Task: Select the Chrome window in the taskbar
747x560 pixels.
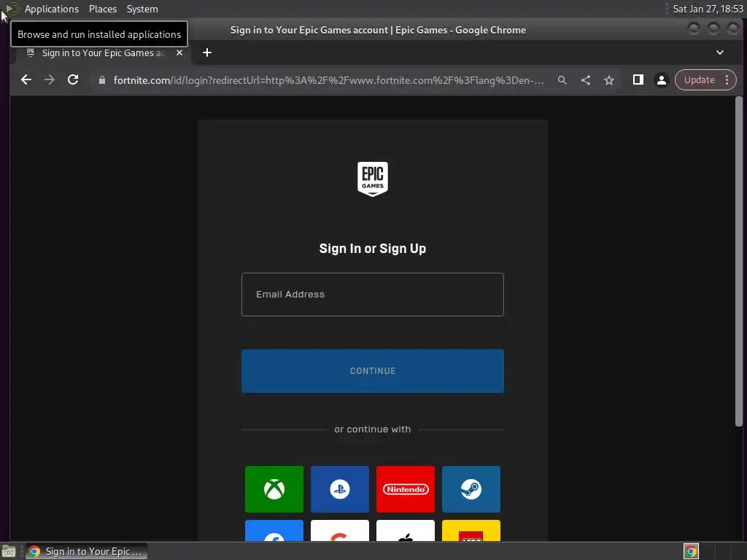Action: click(86, 551)
